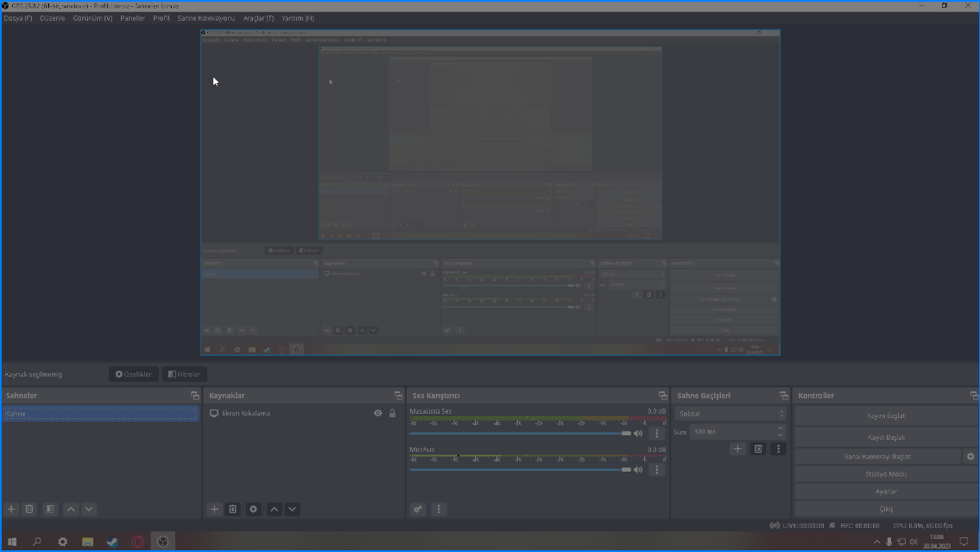980x552 pixels.
Task: Open the Görünüm menu
Action: click(92, 18)
